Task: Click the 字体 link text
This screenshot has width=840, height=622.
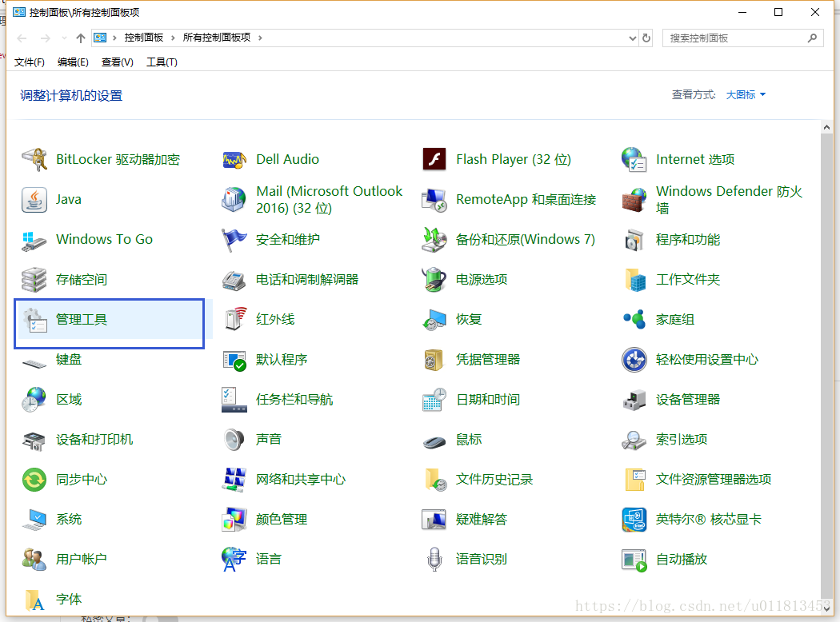Action: 69,599
